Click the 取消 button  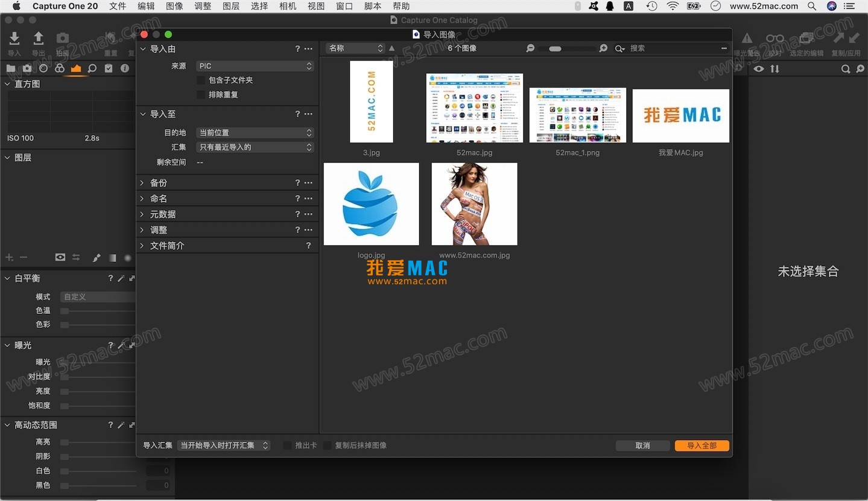(x=642, y=445)
